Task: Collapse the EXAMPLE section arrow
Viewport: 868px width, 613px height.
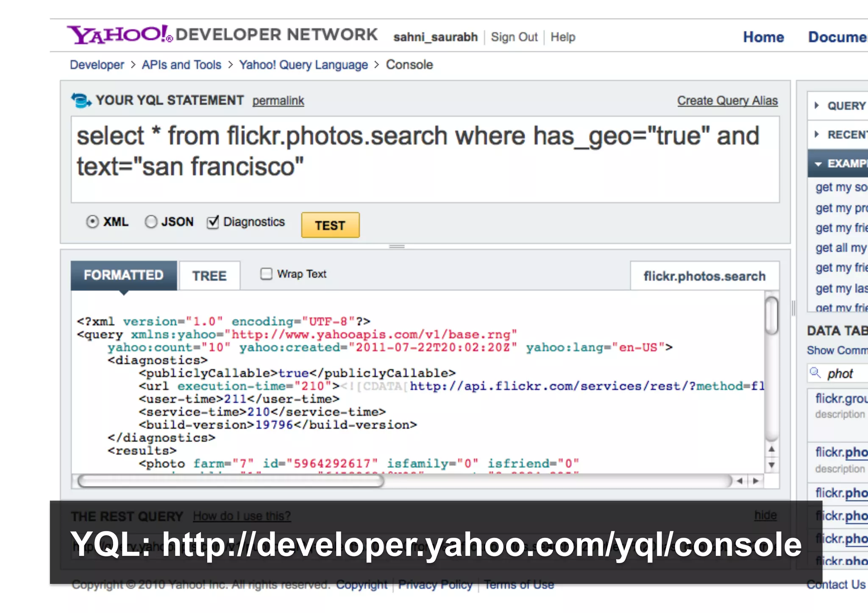Action: (818, 164)
